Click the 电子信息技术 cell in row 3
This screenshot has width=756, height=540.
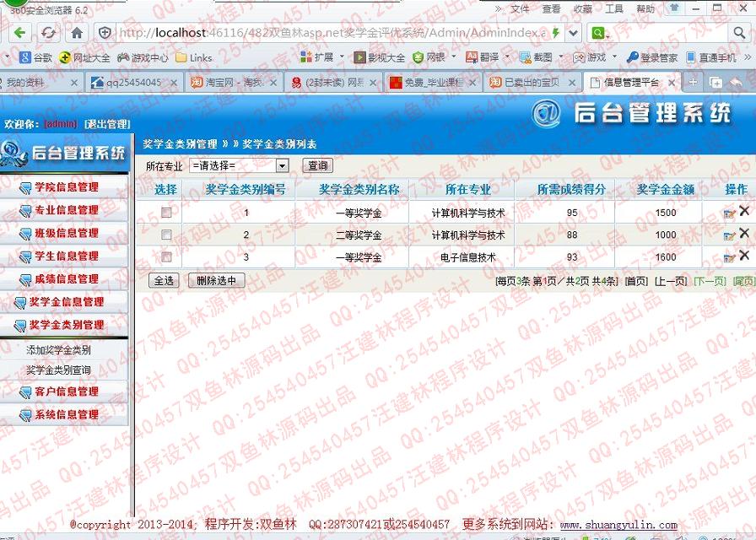467,257
